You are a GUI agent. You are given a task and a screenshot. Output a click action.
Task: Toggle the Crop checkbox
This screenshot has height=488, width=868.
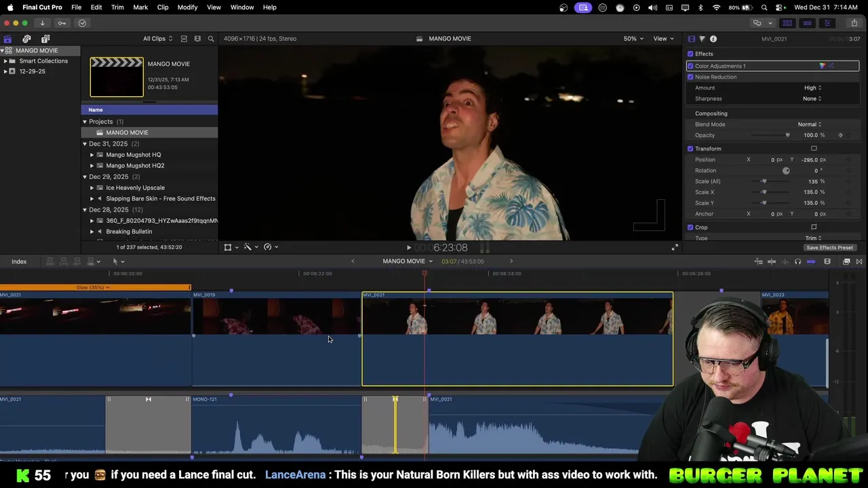(x=690, y=227)
